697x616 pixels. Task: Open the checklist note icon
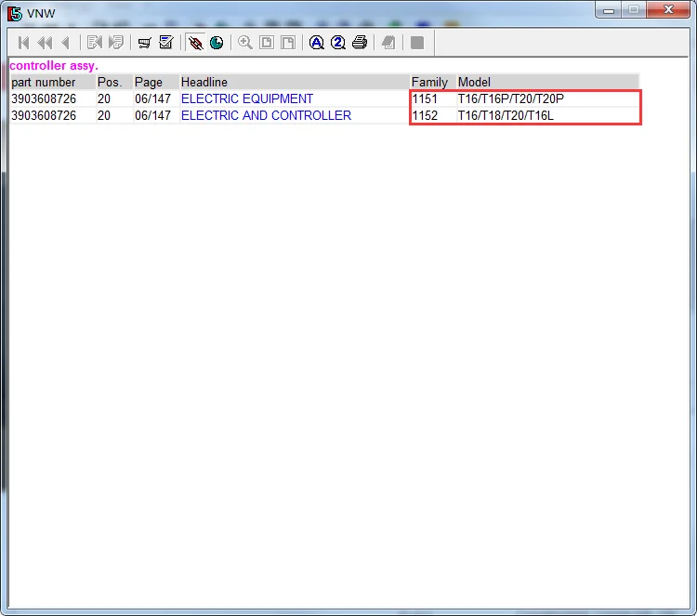coord(165,43)
